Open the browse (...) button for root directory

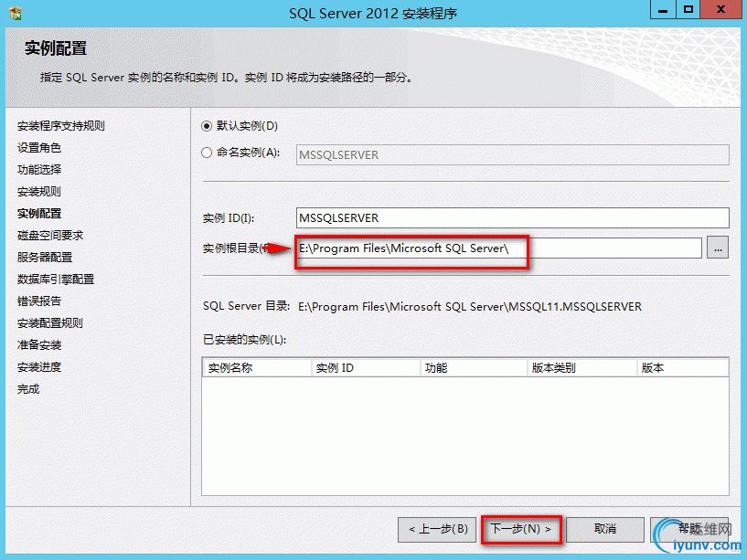[718, 248]
